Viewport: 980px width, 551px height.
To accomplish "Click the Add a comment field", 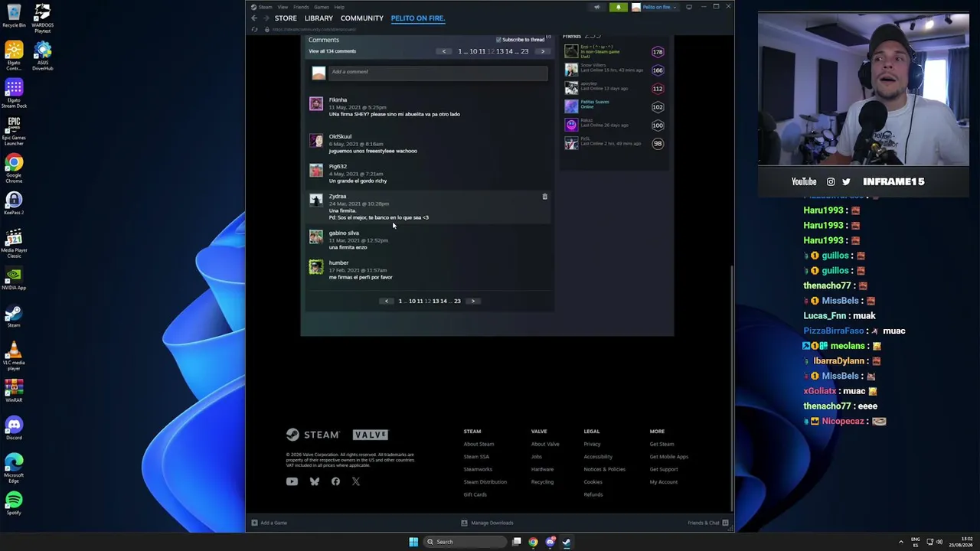I will pos(438,72).
